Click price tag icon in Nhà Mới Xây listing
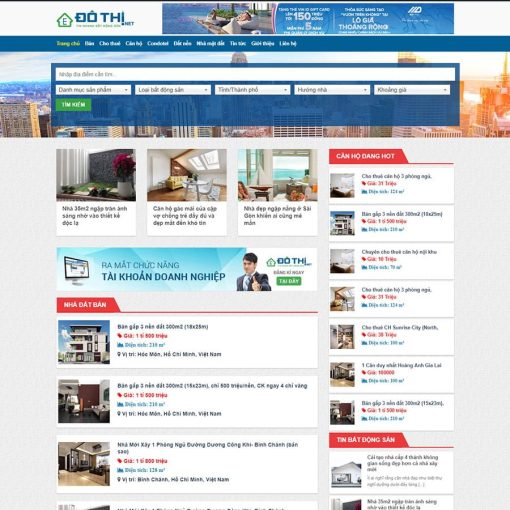 click(x=120, y=461)
